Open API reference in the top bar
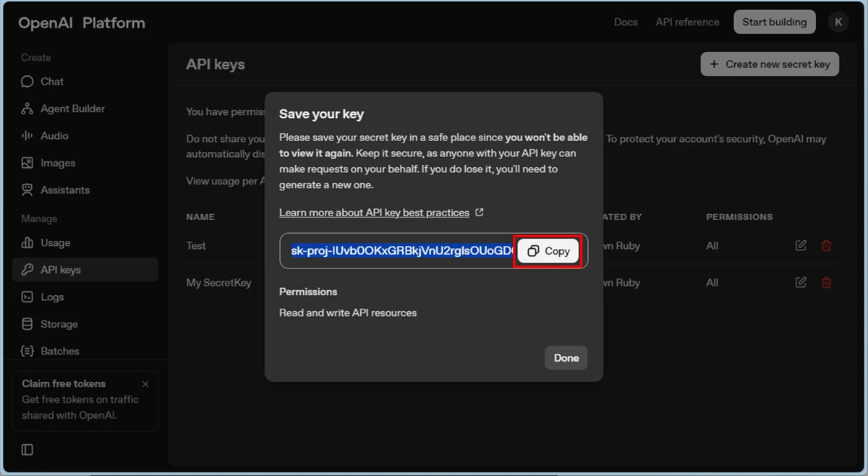The height and width of the screenshot is (476, 868). click(x=687, y=22)
